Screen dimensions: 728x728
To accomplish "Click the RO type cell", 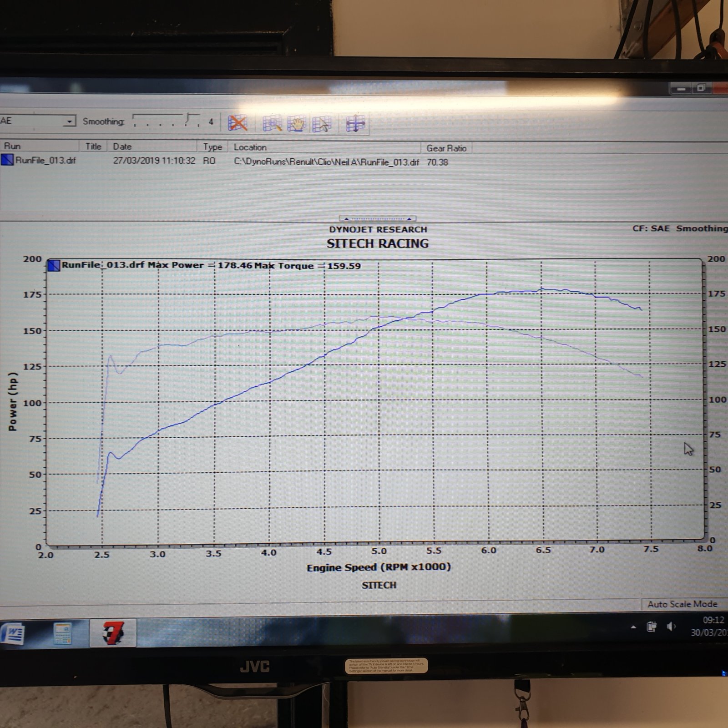I will coord(209,161).
